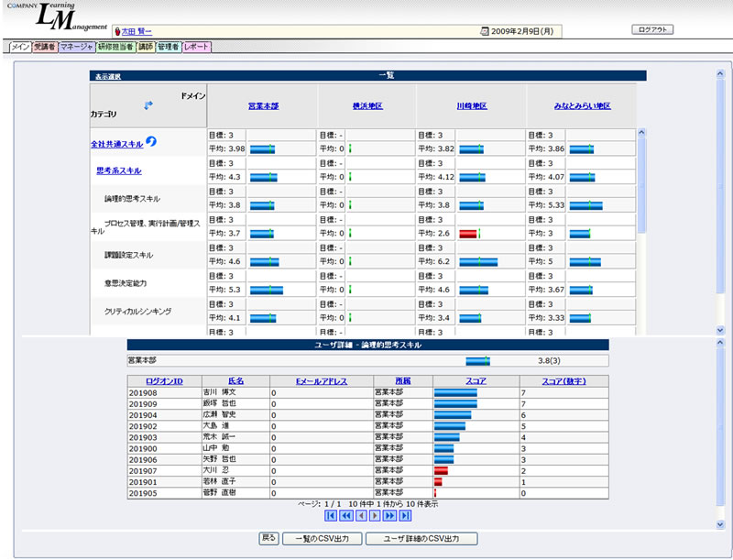Switch to the マネージャ tab
Viewport: 733px width, 560px height.
[x=75, y=46]
